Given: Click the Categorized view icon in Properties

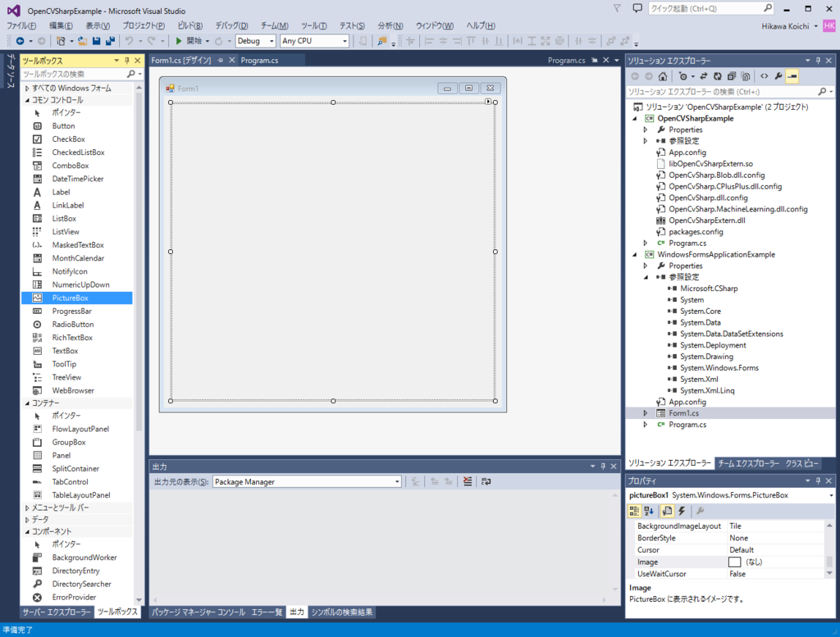Looking at the screenshot, I should point(634,511).
